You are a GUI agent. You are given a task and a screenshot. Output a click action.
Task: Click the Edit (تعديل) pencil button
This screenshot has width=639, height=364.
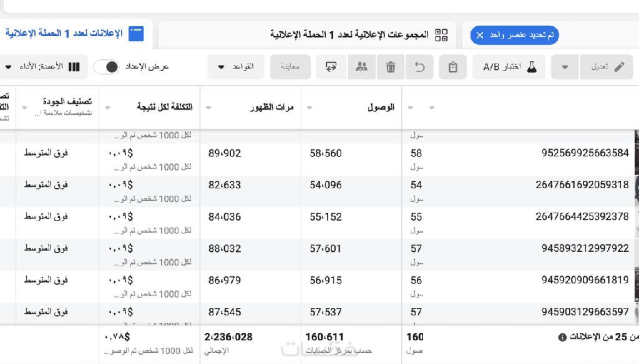(x=607, y=67)
